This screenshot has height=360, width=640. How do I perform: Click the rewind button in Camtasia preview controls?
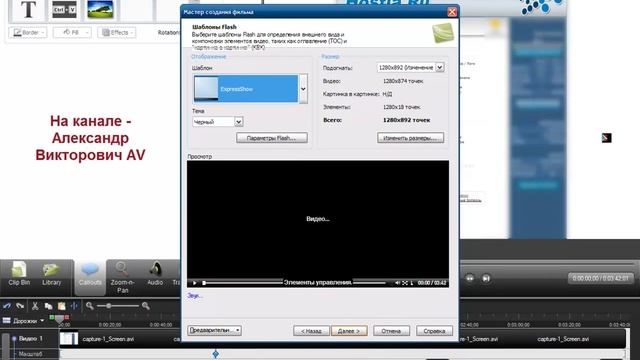coord(470,278)
